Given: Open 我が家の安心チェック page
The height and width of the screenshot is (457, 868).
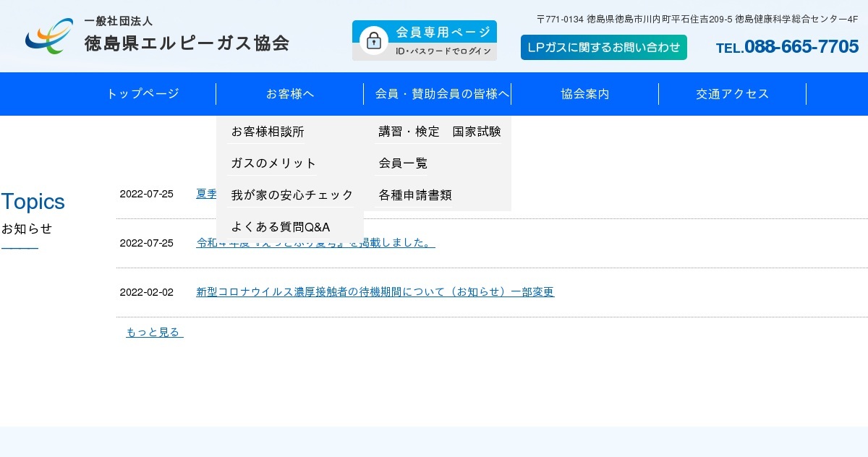Looking at the screenshot, I should point(292,195).
